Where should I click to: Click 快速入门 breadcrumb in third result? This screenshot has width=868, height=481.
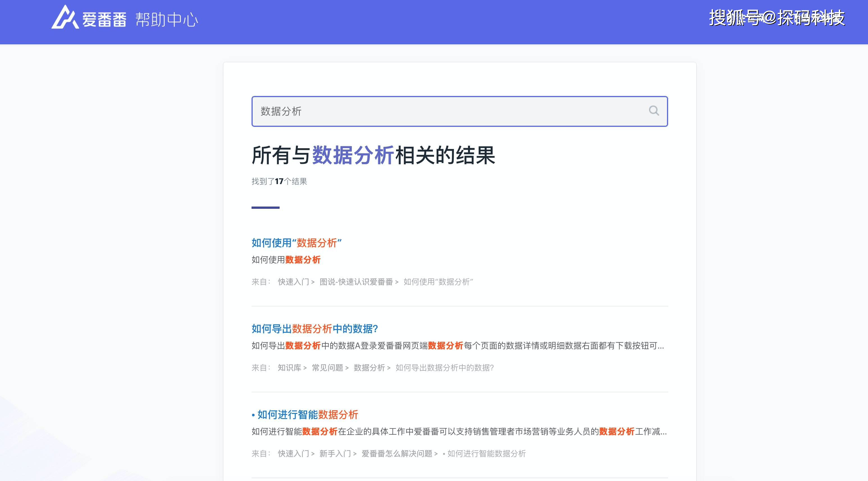pyautogui.click(x=293, y=454)
